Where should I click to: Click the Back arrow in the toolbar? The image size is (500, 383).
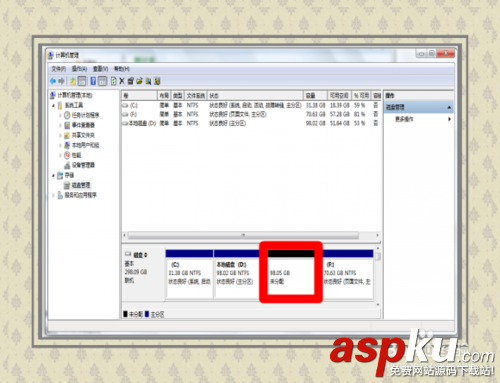point(53,81)
